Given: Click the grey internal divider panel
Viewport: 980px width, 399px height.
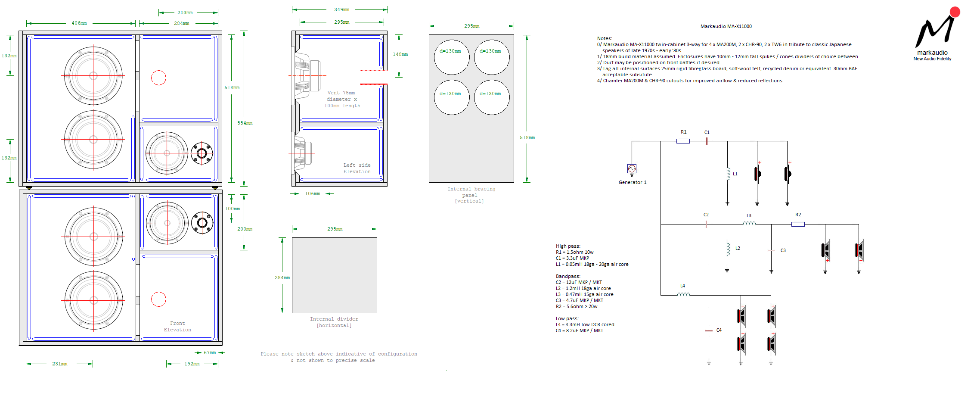Looking at the screenshot, I should (x=335, y=275).
